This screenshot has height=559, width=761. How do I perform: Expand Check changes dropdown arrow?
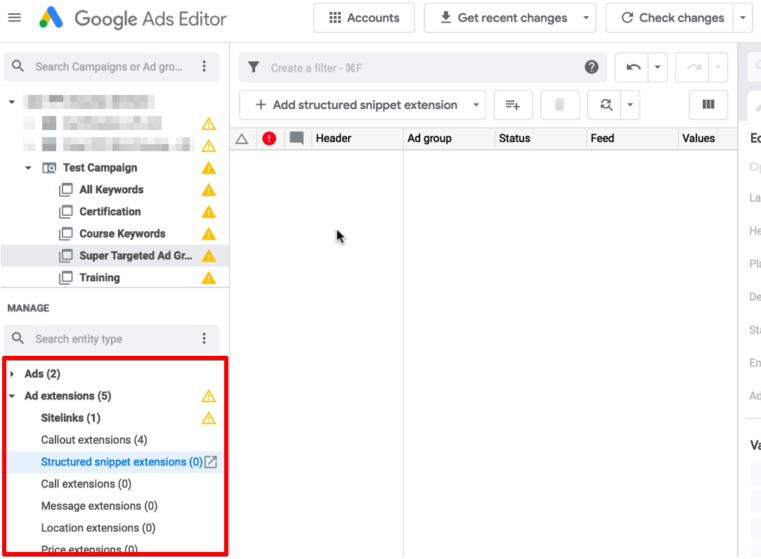click(743, 18)
